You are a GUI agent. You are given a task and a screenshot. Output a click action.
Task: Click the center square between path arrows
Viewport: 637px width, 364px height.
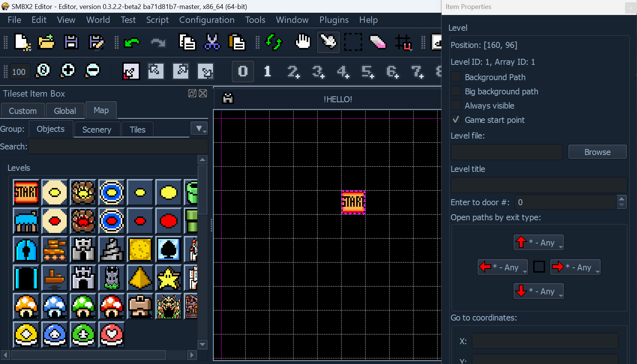click(x=539, y=267)
